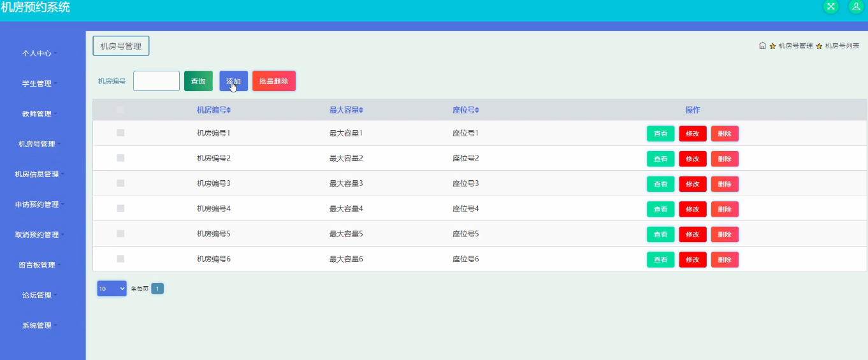Select the checkbox for 机房编号4 row
The width and height of the screenshot is (868, 360).
pyautogui.click(x=120, y=208)
